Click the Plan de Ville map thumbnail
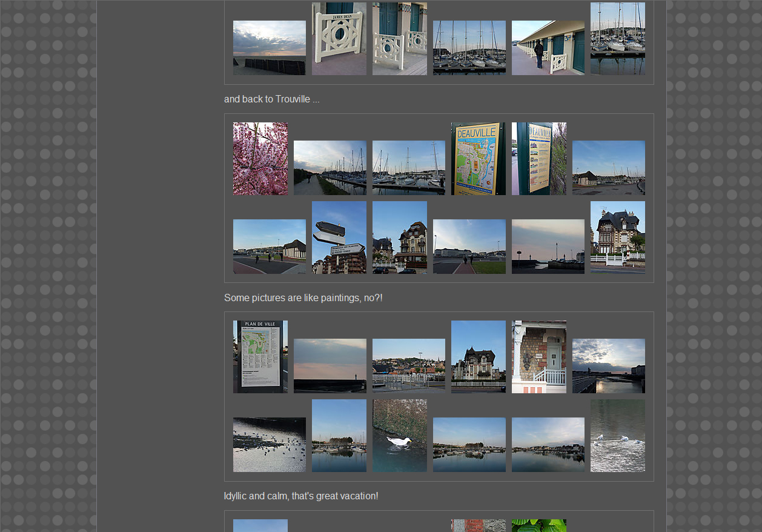The image size is (762, 532). tap(260, 357)
